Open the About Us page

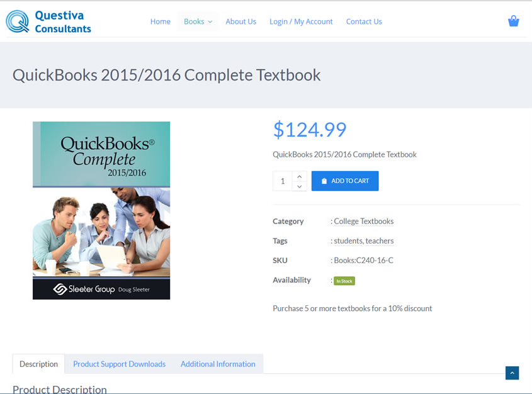241,21
